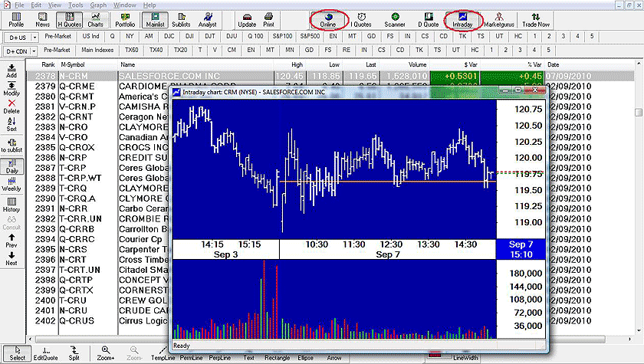The image size is (644, 364).
Task: Sort by the M-Symbol column header
Action: [88, 65]
